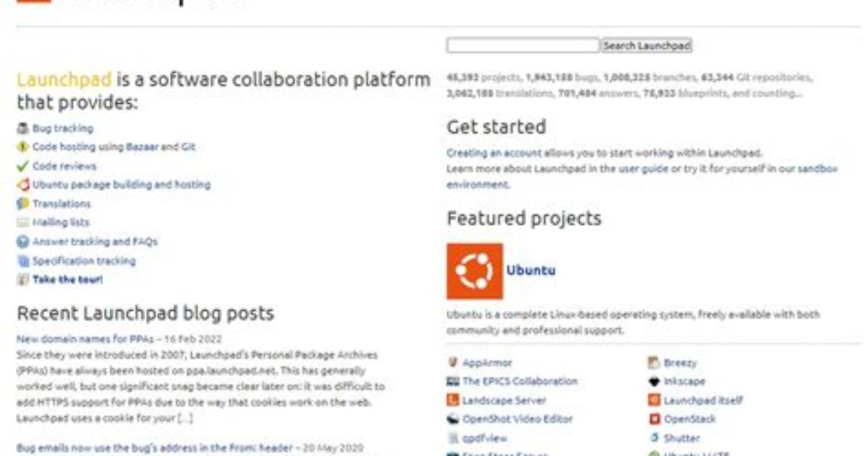Click the Translations speech bubble icon
This screenshot has width=868, height=456.
[22, 203]
